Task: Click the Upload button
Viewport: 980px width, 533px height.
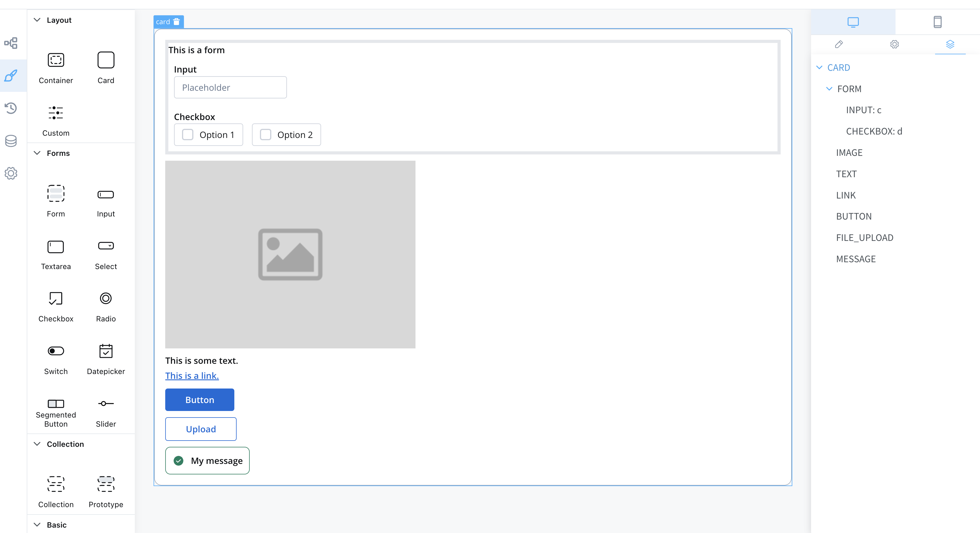Action: (x=201, y=429)
